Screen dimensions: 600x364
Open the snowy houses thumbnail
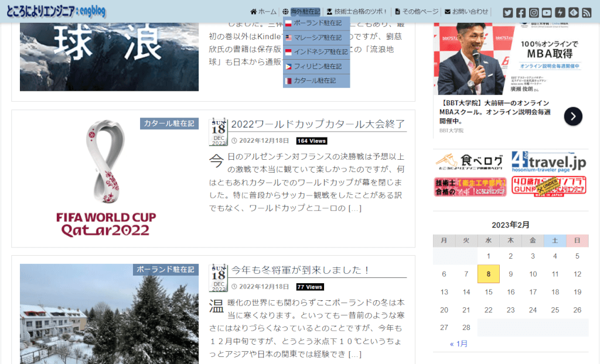click(109, 314)
